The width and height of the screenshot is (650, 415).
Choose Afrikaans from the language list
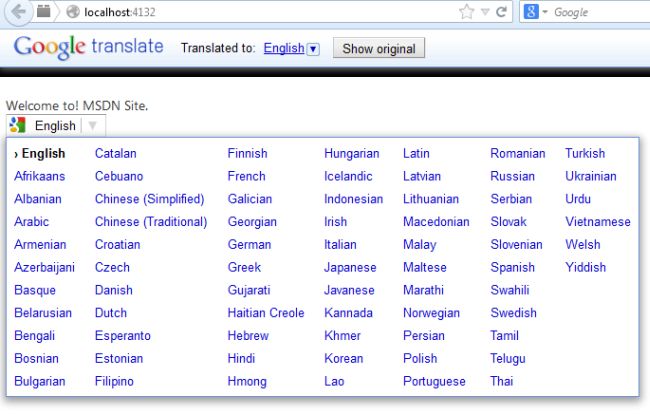point(40,176)
